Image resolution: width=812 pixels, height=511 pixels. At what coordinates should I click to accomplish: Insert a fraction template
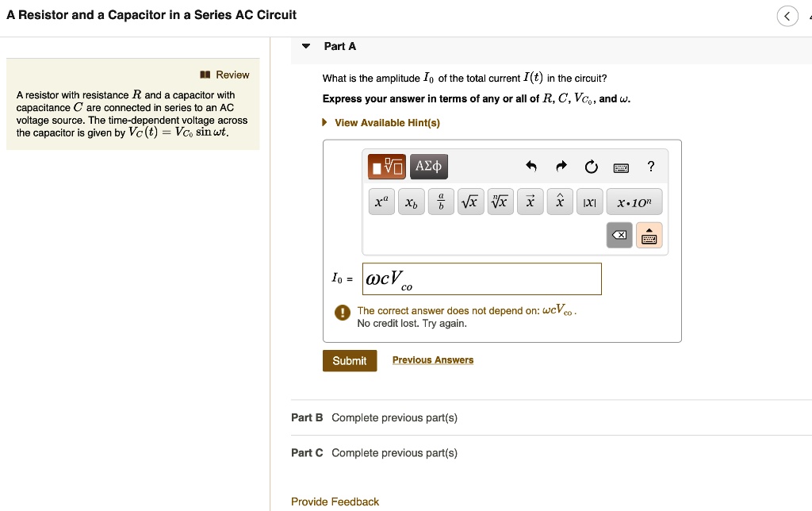pos(441,201)
